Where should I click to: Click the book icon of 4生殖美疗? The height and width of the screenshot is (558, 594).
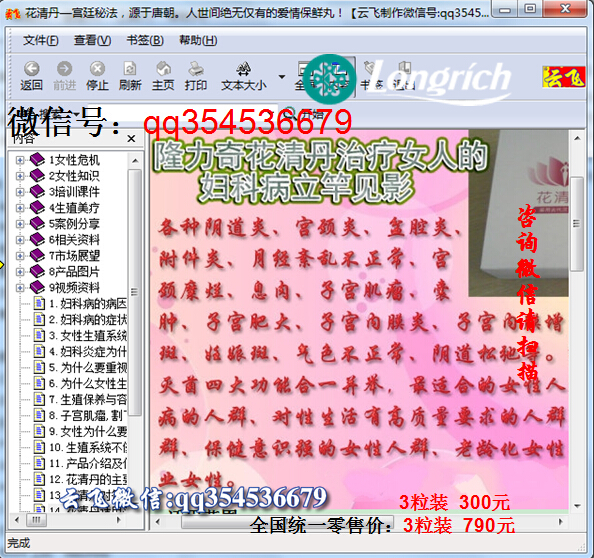pyautogui.click(x=37, y=207)
